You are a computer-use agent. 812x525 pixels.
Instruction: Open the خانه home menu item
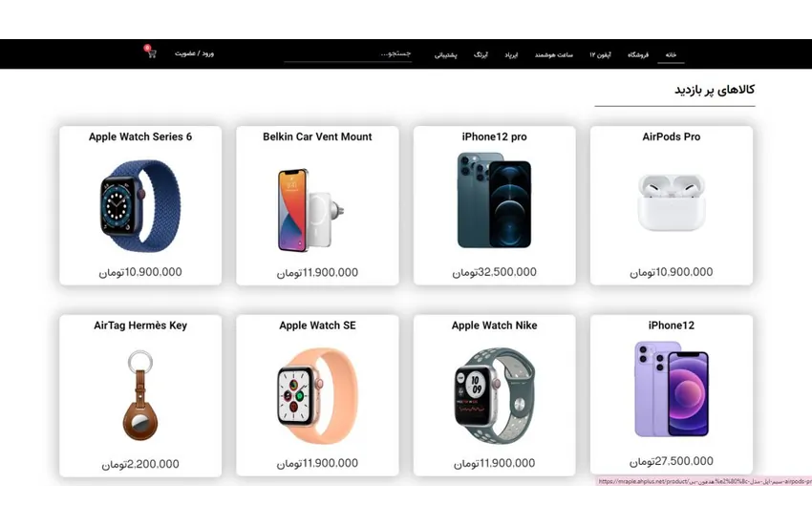pos(672,54)
